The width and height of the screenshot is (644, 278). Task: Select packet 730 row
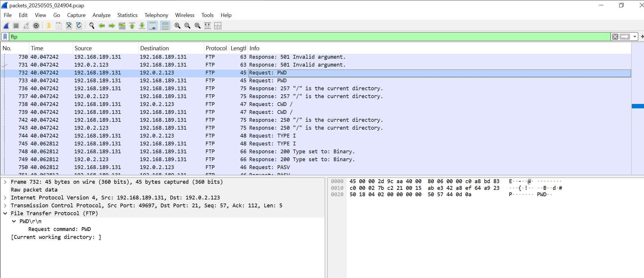[x=316, y=57]
